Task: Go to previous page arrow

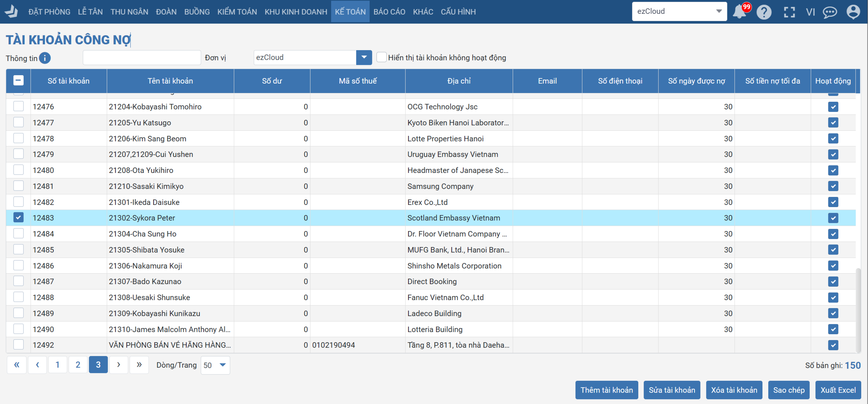Action: click(x=38, y=365)
